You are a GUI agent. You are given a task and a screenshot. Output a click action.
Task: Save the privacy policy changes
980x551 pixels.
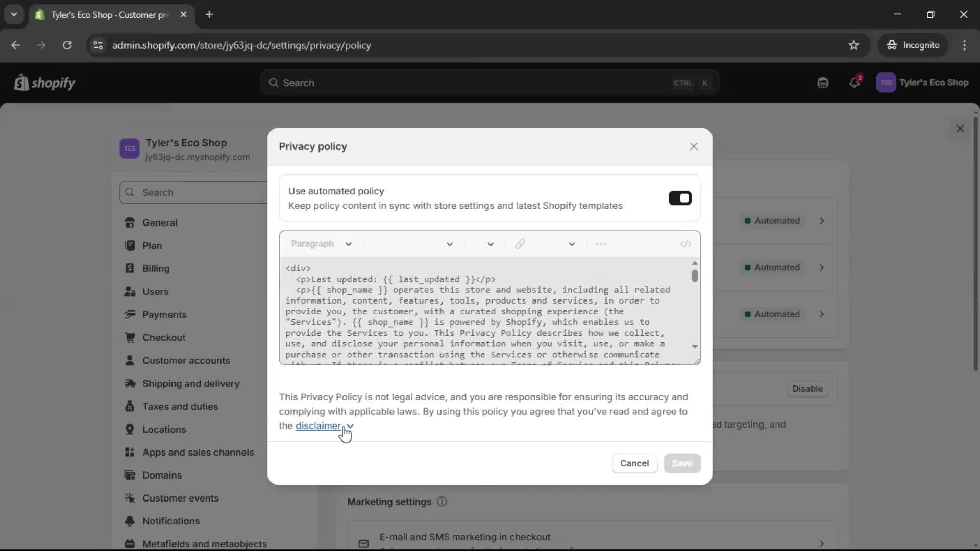pyautogui.click(x=682, y=463)
